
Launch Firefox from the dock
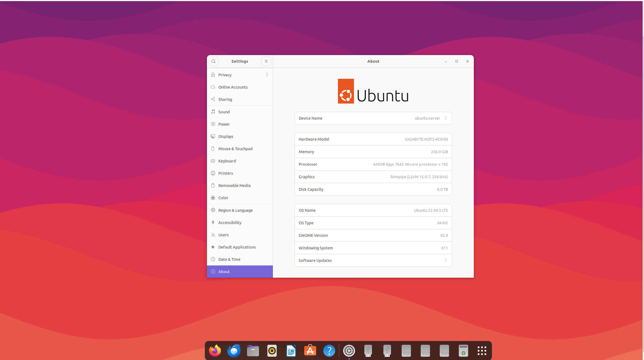[215, 350]
